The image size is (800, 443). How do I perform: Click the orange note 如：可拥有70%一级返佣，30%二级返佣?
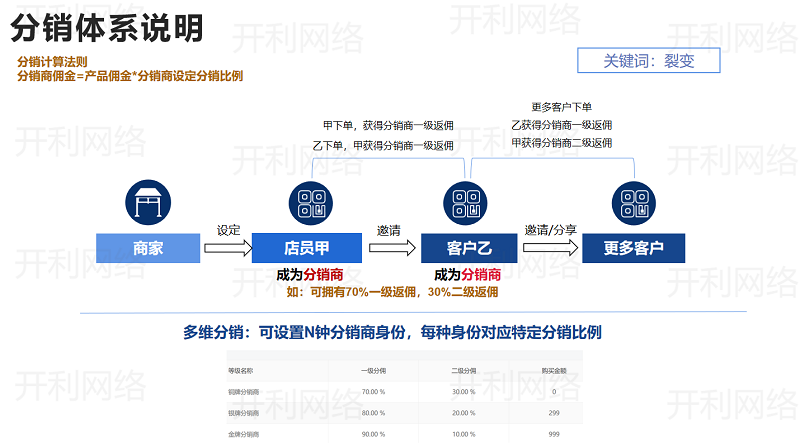[392, 292]
